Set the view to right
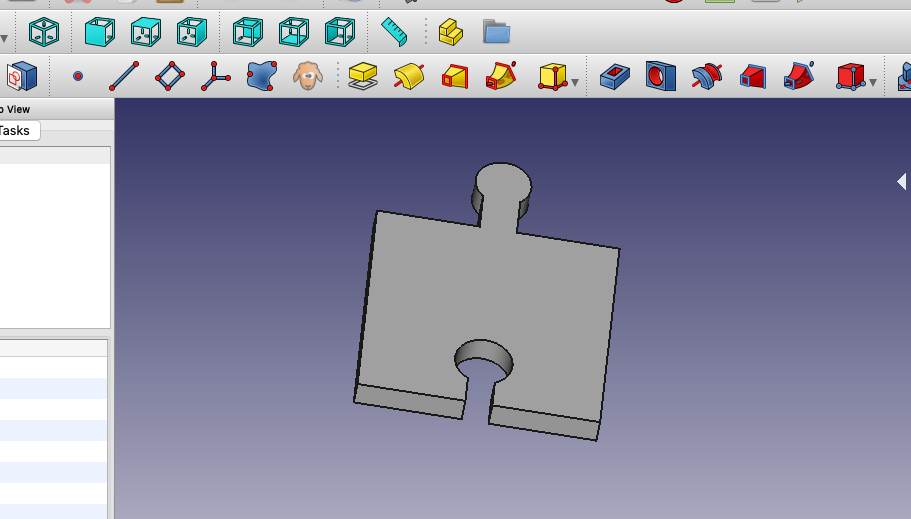Screen dimensions: 911x519 192,33
